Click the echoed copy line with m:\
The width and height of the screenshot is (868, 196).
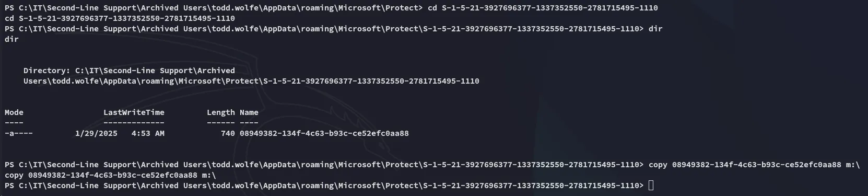point(110,175)
